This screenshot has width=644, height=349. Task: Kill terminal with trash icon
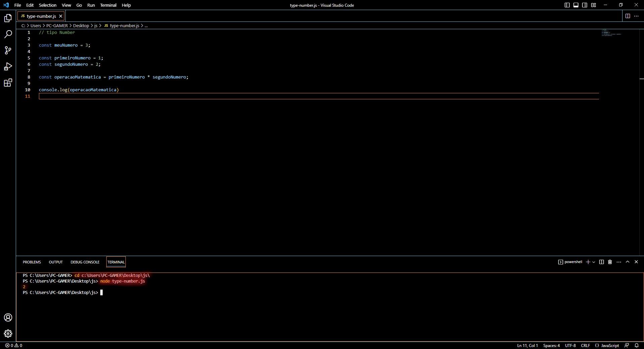click(x=610, y=262)
